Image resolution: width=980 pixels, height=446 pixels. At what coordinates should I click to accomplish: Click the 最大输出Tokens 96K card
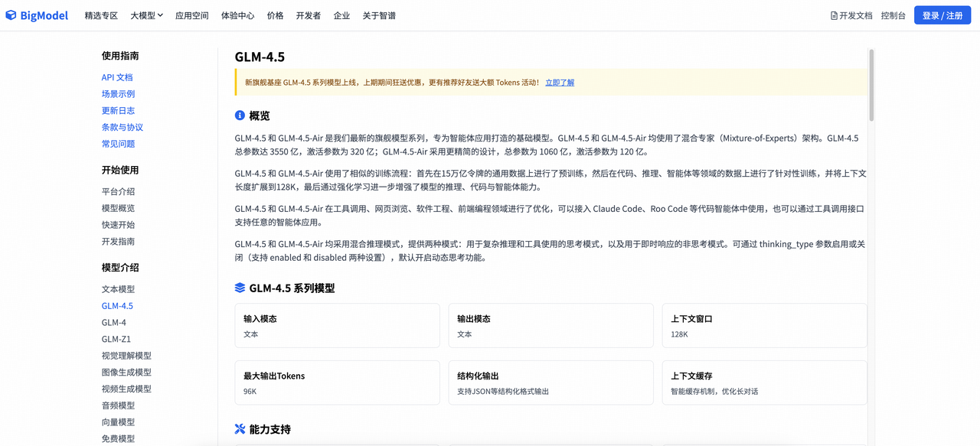(338, 383)
